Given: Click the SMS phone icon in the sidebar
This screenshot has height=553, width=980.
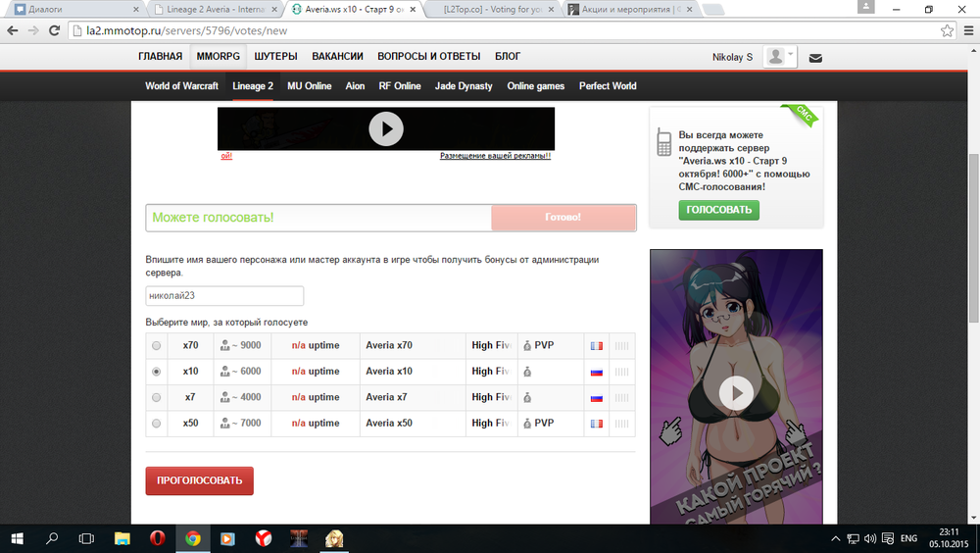Looking at the screenshot, I should (663, 143).
